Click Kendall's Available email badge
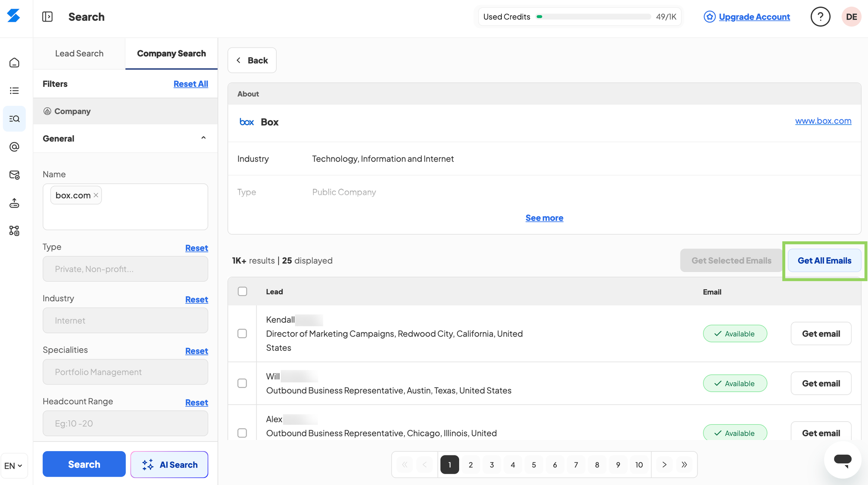Screen dimensions: 868x485 (x=735, y=333)
